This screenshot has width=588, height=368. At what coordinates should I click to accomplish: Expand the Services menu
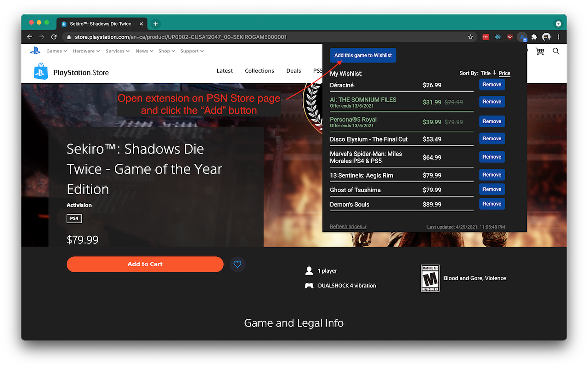(118, 51)
